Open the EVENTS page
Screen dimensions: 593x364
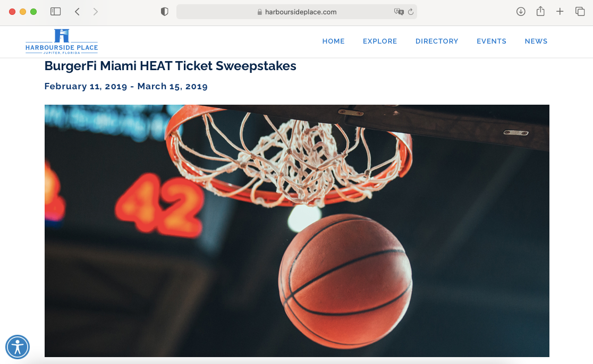click(x=492, y=41)
